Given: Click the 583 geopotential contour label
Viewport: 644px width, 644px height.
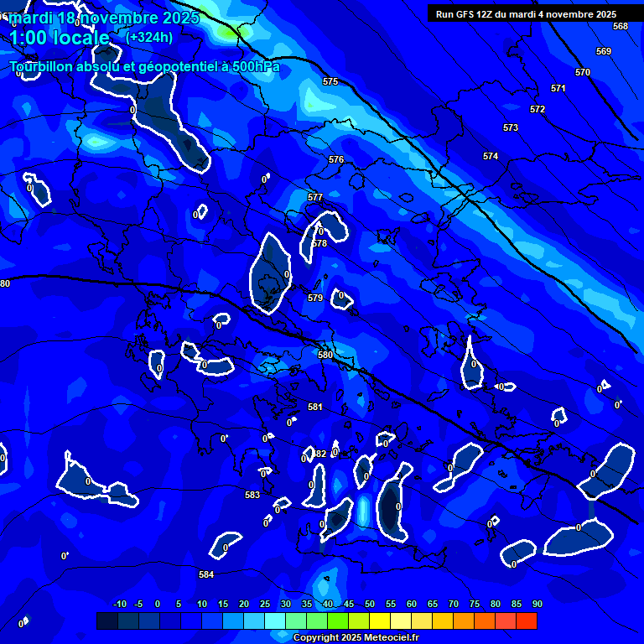Looking at the screenshot, I should tap(252, 495).
